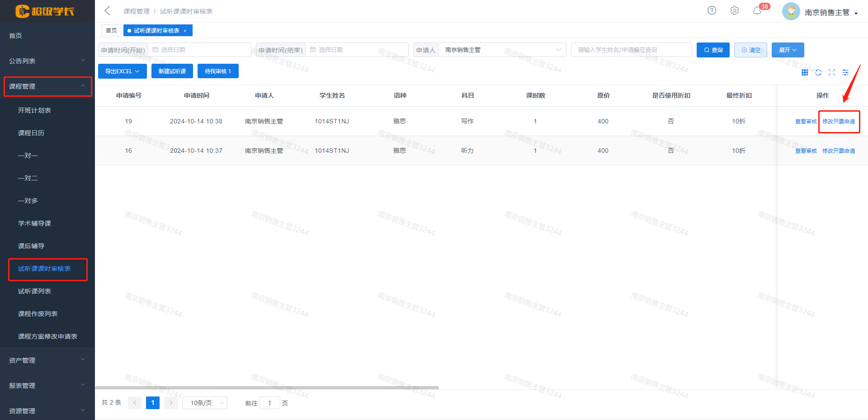Image resolution: width=868 pixels, height=420 pixels.
Task: Toggle fullscreen with the expand icon
Action: [832, 72]
